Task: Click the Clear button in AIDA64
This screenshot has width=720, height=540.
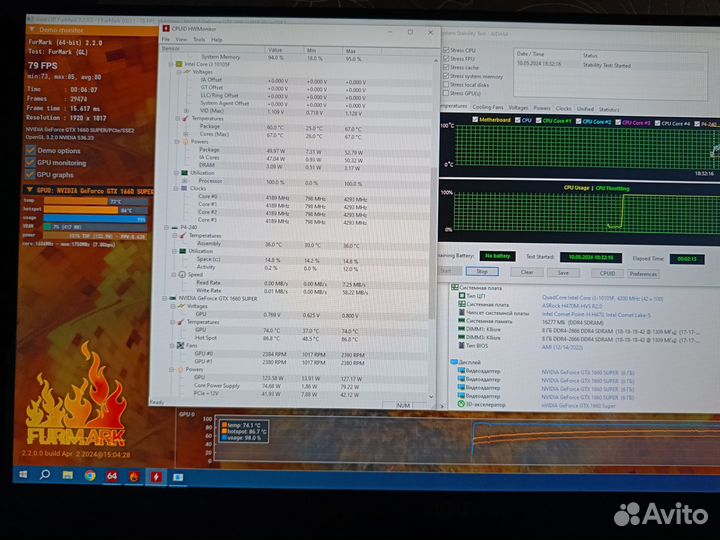Action: coord(527,272)
